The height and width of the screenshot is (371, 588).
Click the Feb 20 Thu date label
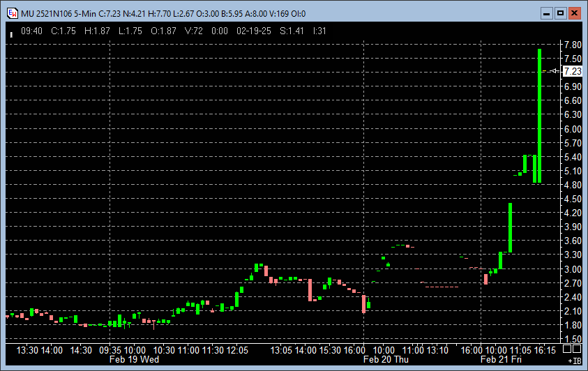click(386, 359)
